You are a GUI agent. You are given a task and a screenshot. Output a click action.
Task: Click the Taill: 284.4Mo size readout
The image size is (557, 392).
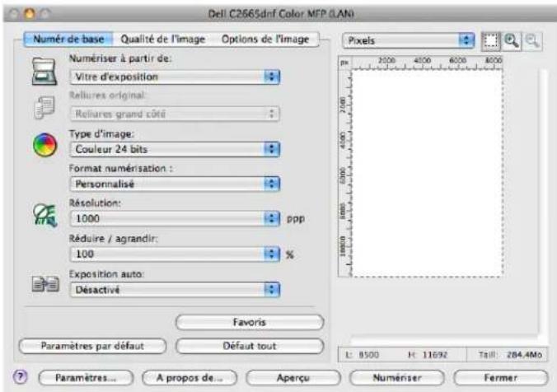[x=510, y=355]
